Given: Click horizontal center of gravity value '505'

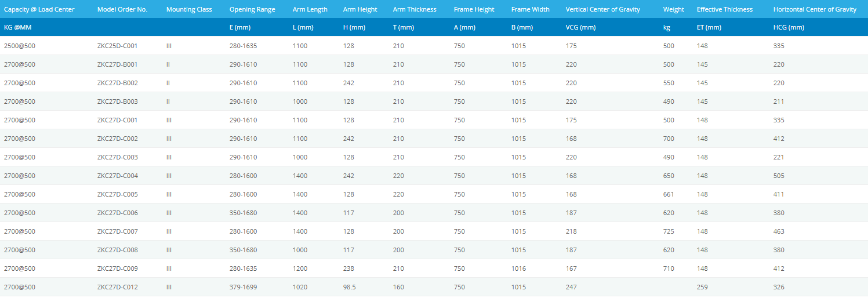Looking at the screenshot, I should [779, 176].
